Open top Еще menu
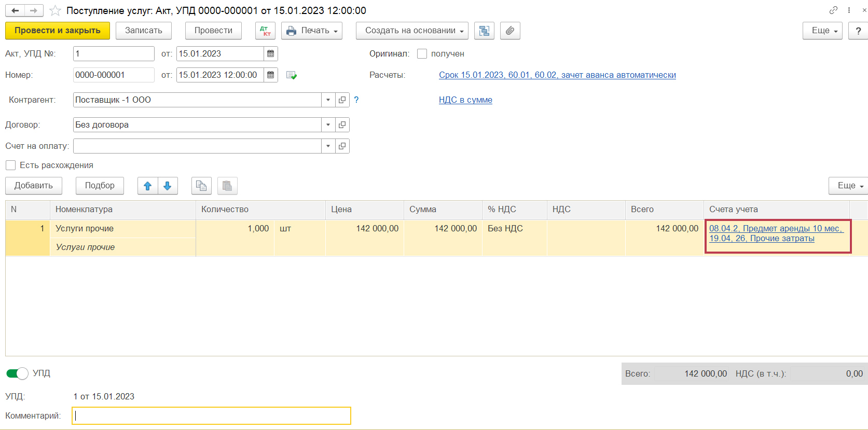Screen dimensions: 868x430 pos(822,31)
